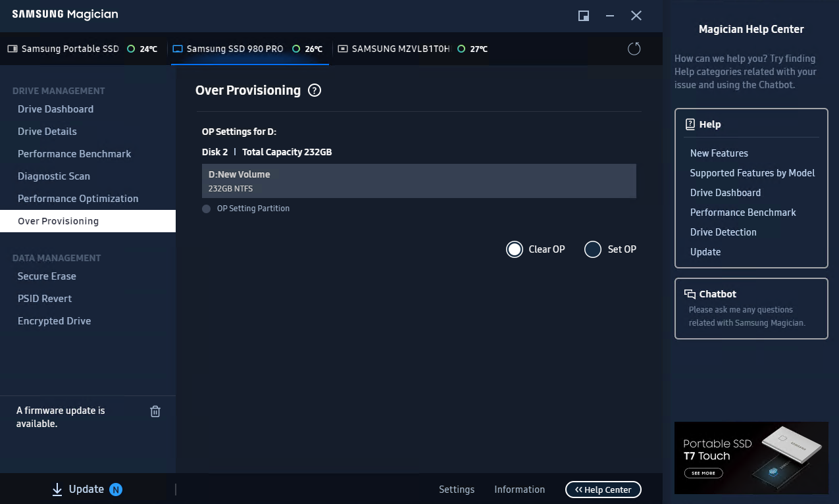This screenshot has width=839, height=504.
Task: Click the Samsung Magician title logo
Action: 65,14
